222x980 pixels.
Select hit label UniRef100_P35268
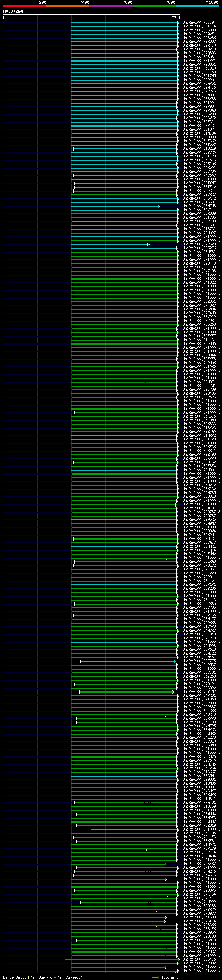pyautogui.click(x=199, y=324)
